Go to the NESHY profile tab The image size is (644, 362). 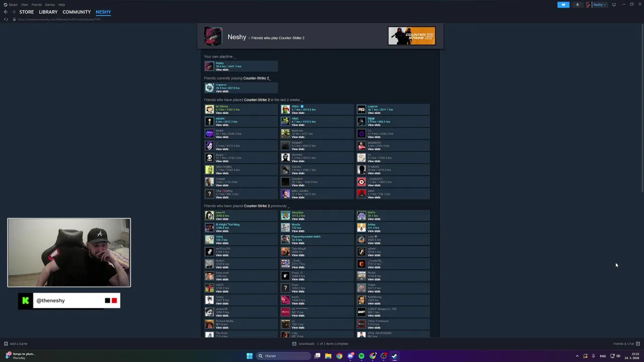coord(103,12)
